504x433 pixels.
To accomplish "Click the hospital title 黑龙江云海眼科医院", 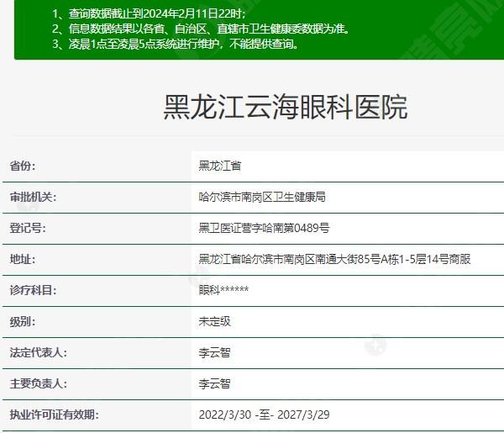I will pos(286,108).
